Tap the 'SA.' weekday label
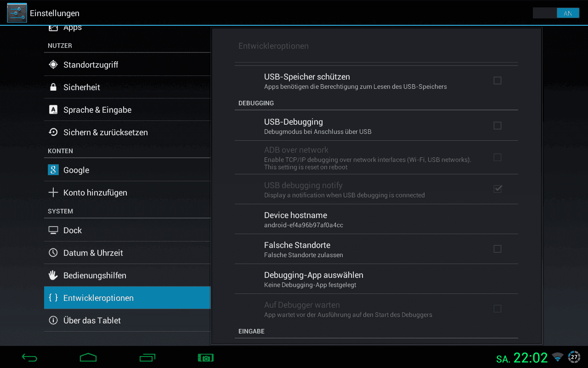The width and height of the screenshot is (588, 368). [x=503, y=359]
